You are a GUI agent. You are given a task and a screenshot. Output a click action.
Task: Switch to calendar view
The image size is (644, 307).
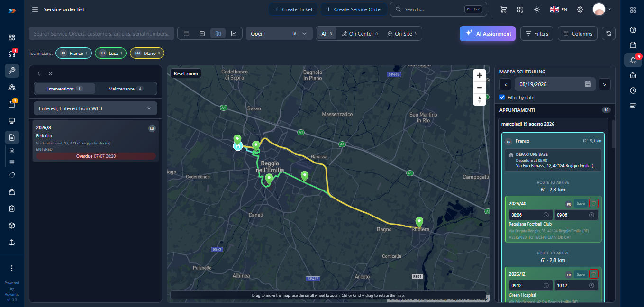point(202,34)
